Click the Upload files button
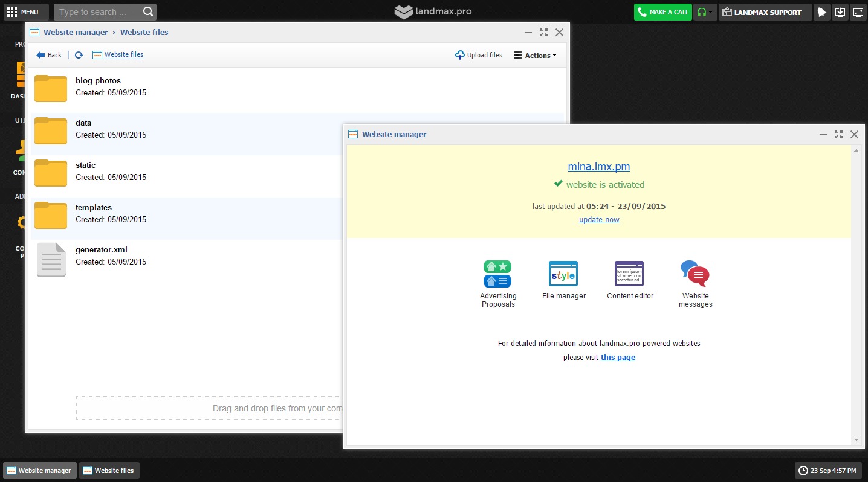Image resolution: width=868 pixels, height=482 pixels. pos(479,55)
